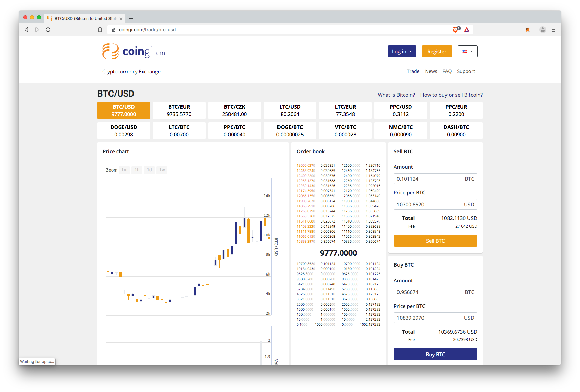Click ask price 11900.7670 in order book
The height and width of the screenshot is (392, 580).
306,201
